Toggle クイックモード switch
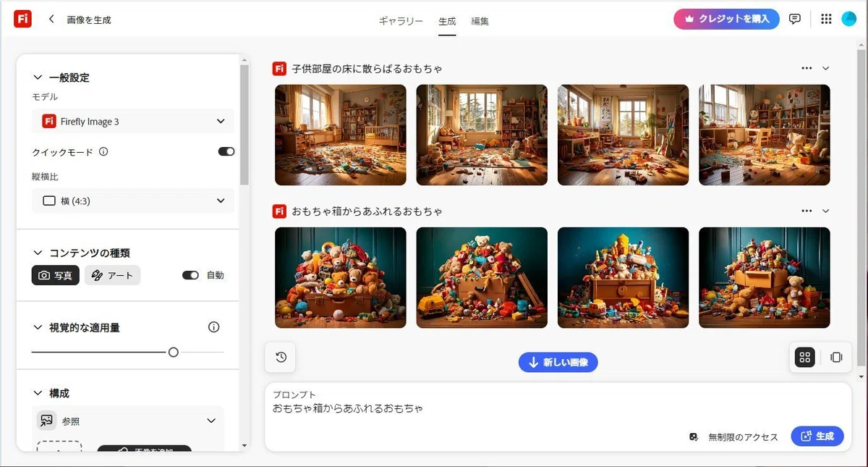Viewport: 868px width, 467px height. (x=226, y=151)
